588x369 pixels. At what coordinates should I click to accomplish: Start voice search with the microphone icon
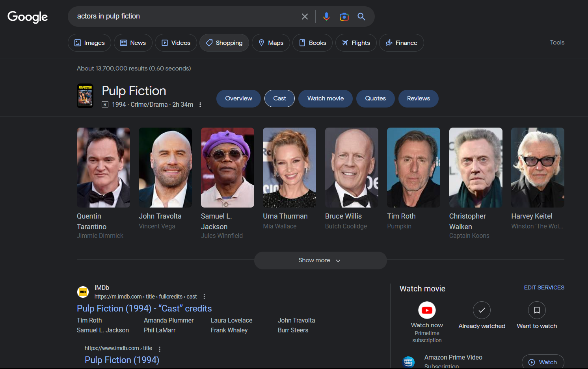click(326, 17)
